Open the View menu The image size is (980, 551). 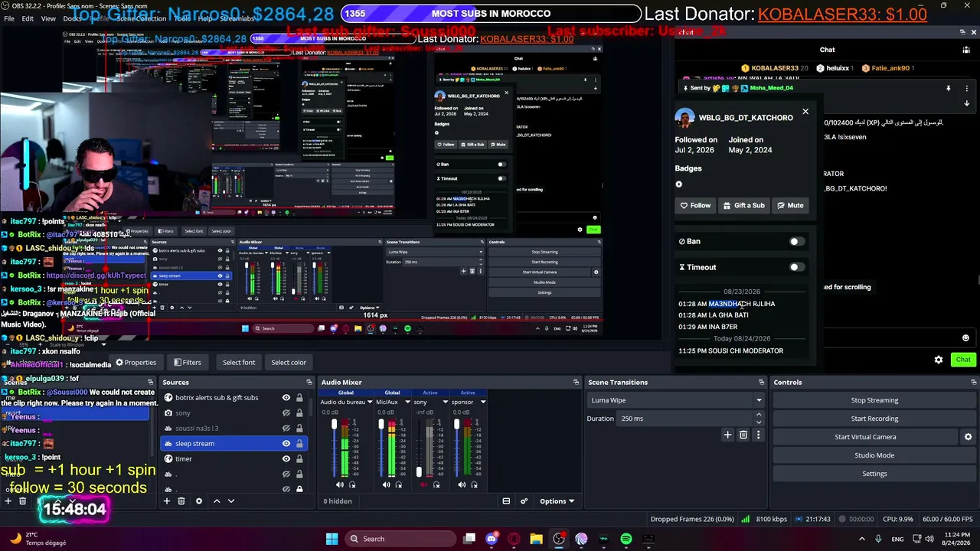pos(48,18)
